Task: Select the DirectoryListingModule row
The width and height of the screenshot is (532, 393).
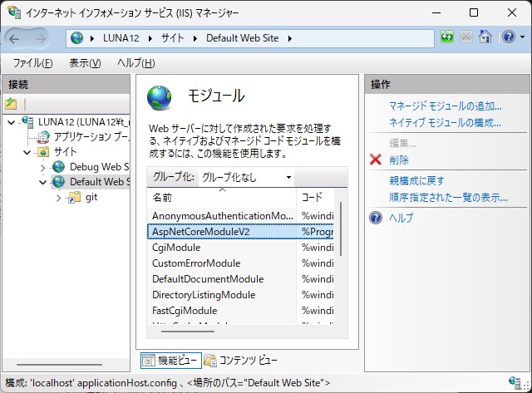Action: (x=240, y=295)
